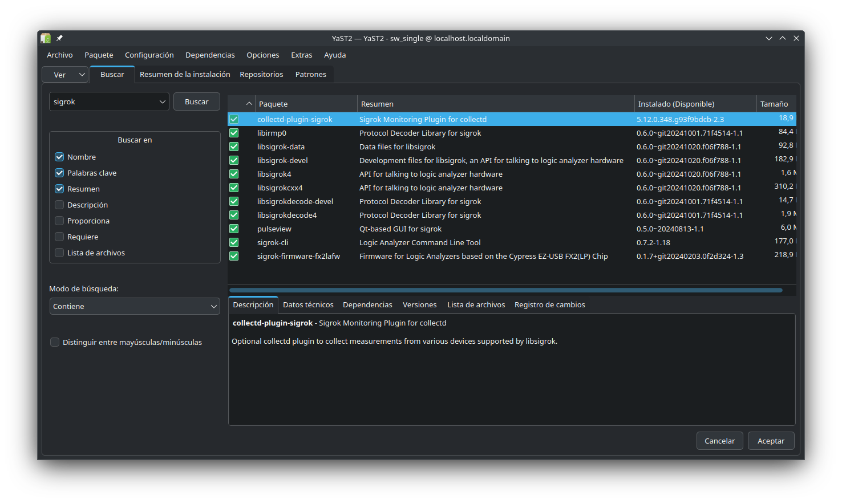
Task: Click 'Qt-based GUI for sigrok' summary
Action: point(400,229)
